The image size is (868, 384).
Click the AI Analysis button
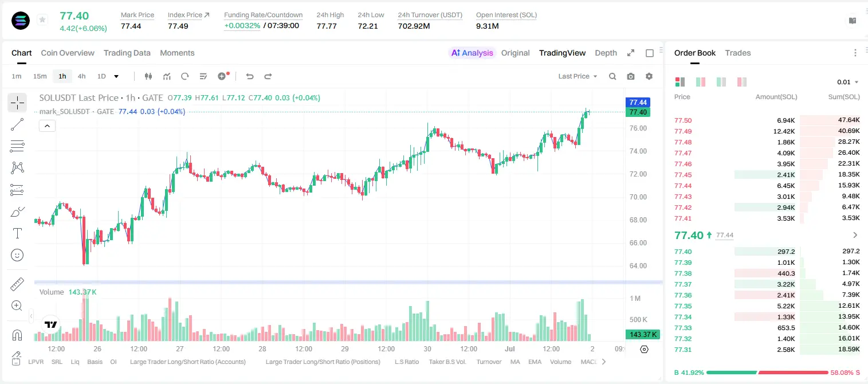point(472,53)
